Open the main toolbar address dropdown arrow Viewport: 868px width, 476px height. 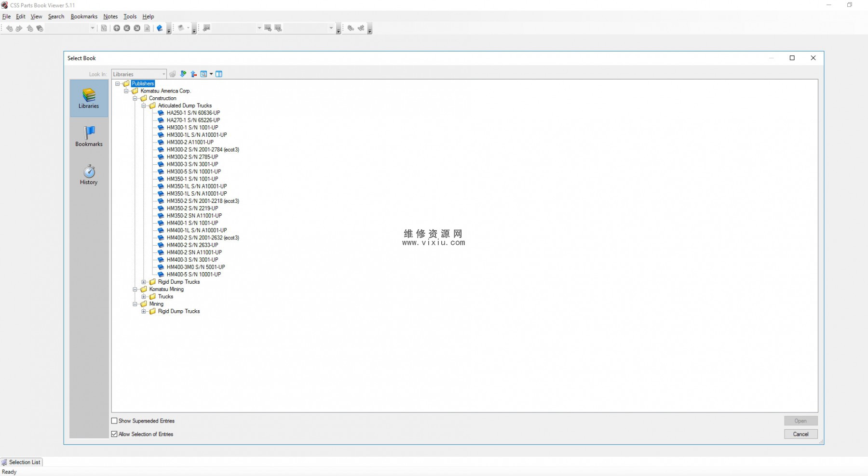[93, 28]
